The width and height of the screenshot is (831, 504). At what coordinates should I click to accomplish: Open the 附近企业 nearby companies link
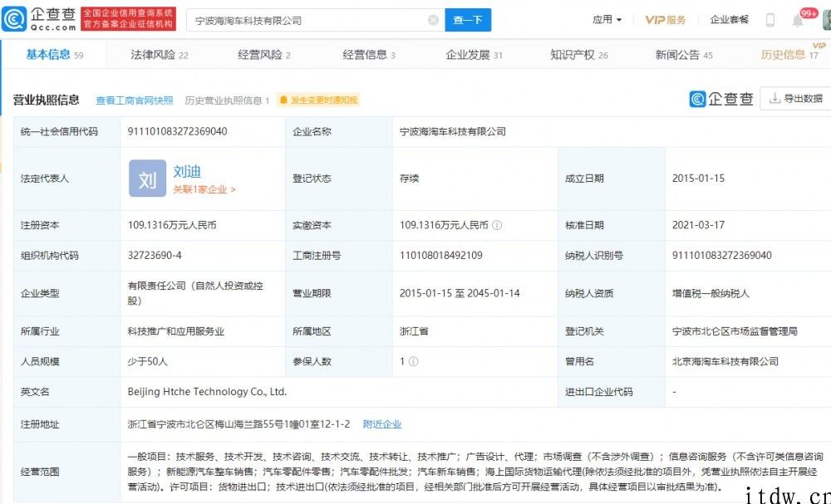tap(382, 424)
